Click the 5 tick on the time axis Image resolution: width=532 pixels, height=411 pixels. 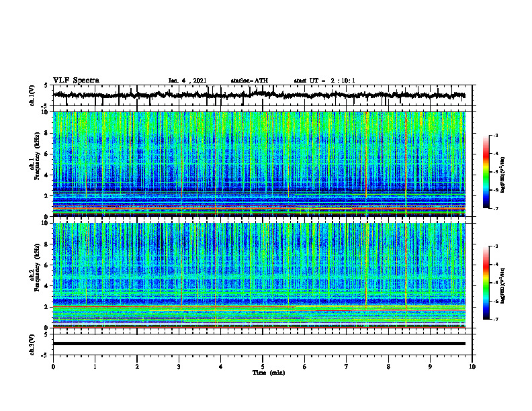tap(263, 367)
